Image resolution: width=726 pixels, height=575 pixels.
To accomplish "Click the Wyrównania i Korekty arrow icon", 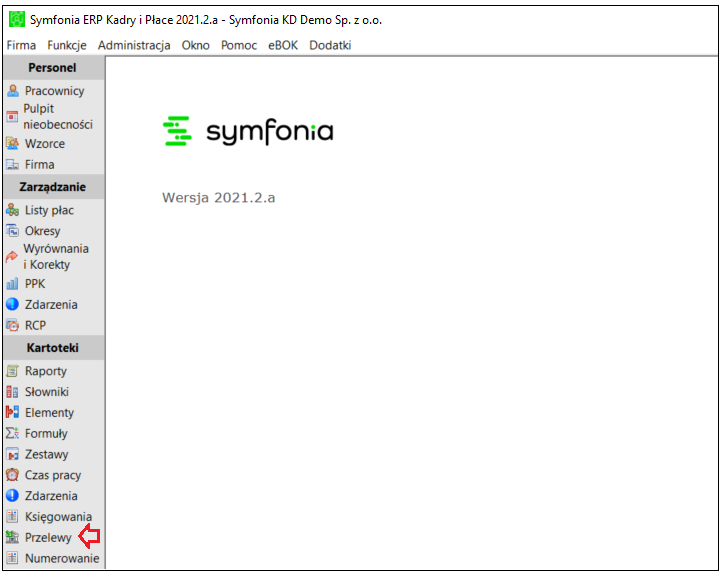I will coord(12,256).
